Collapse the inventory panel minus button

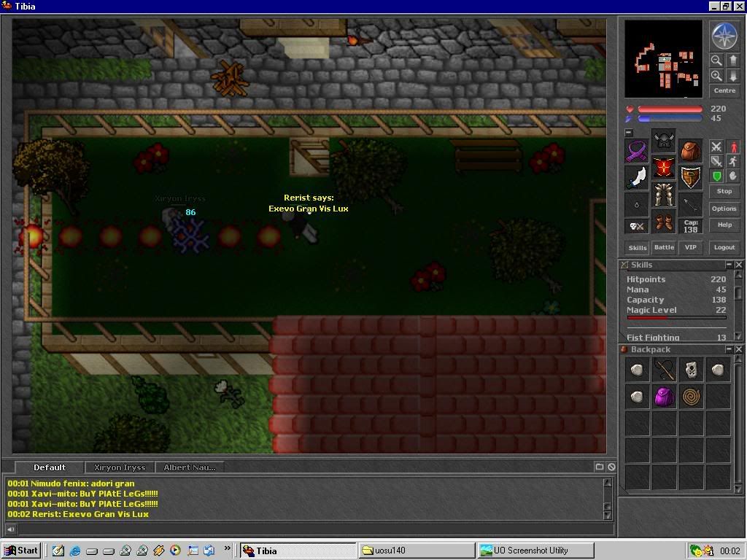click(x=629, y=133)
